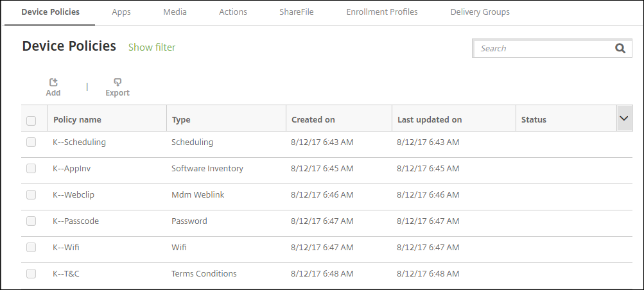Check the K--Scheduling policy checkbox
This screenshot has height=290, width=644.
pos(31,142)
